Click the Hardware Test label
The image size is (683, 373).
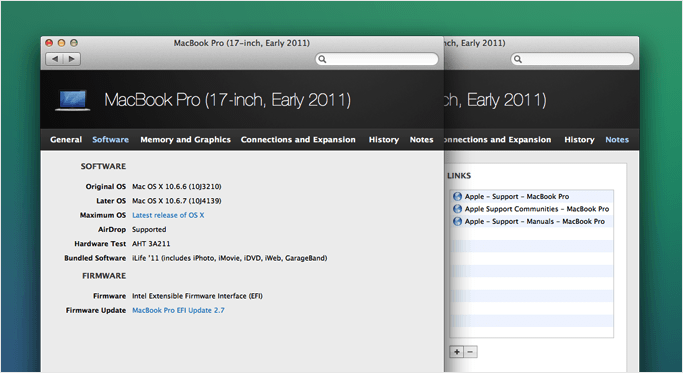point(100,244)
